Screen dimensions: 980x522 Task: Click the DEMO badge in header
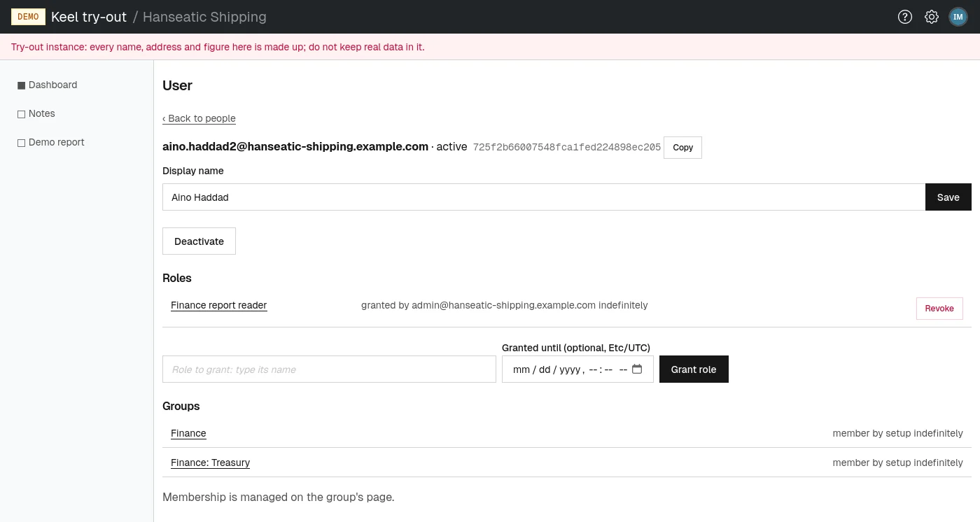[x=28, y=17]
